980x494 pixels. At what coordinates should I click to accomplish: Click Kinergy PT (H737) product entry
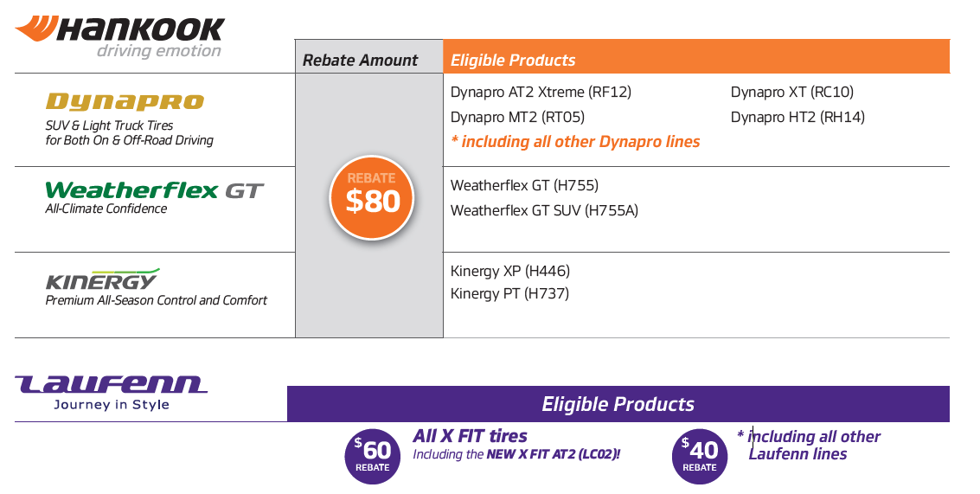tap(510, 293)
